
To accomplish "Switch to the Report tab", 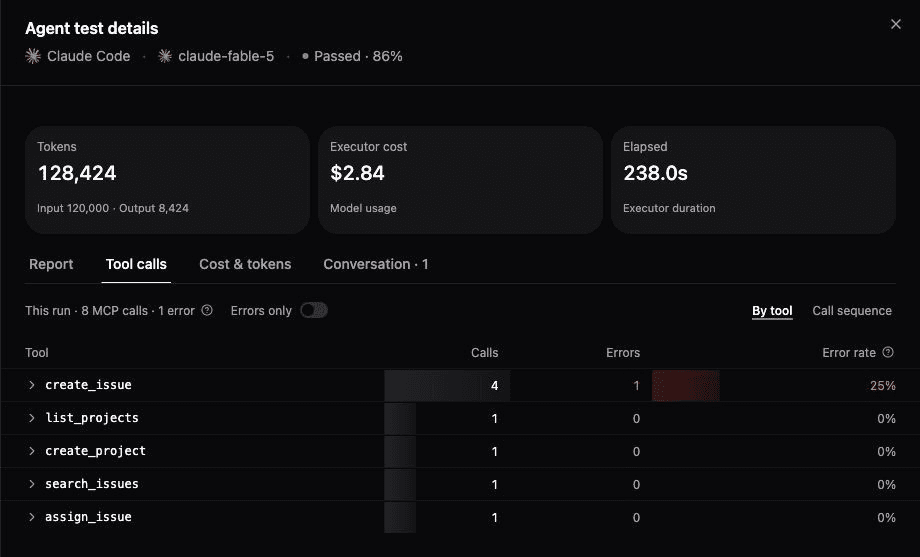I will point(51,264).
